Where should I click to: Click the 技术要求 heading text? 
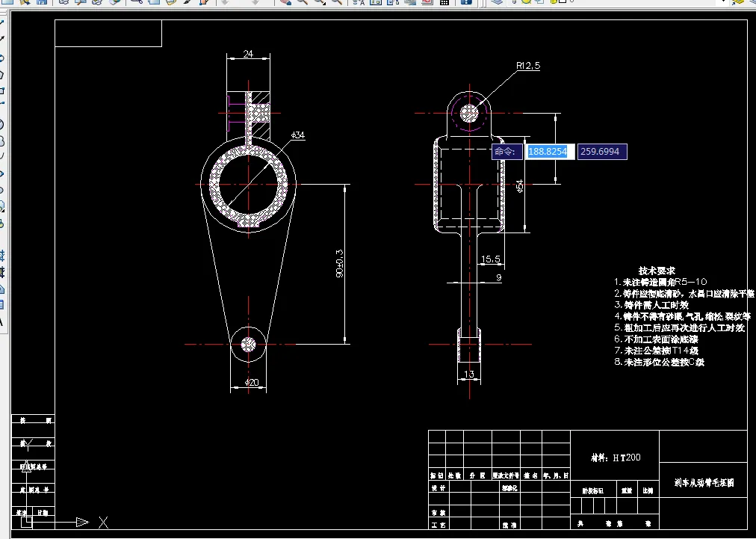coord(657,271)
